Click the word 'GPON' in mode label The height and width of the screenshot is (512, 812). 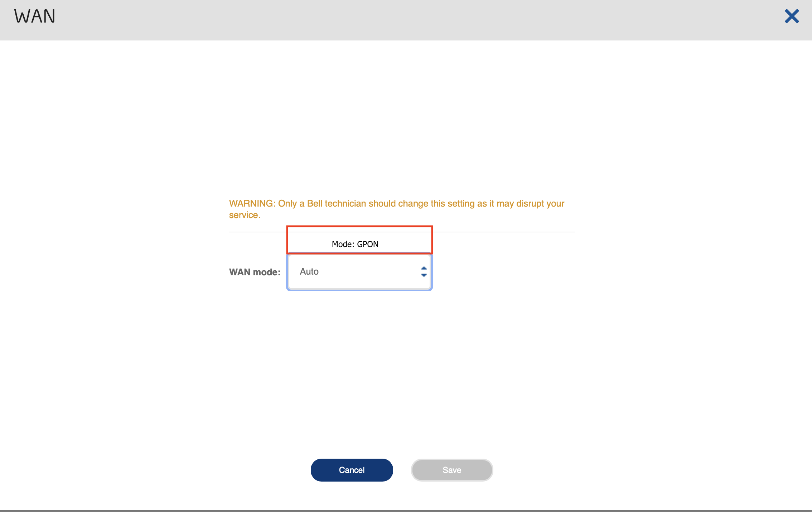click(x=368, y=244)
